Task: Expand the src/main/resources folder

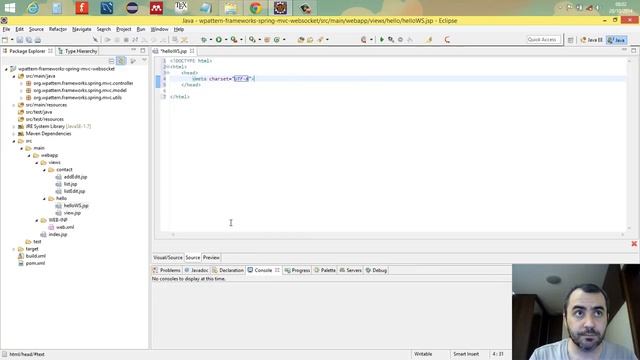Action: (14, 105)
